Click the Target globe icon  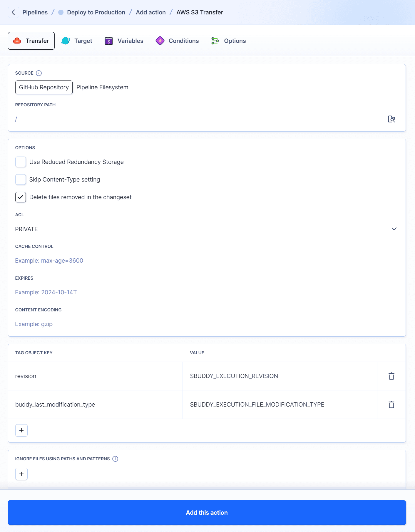pos(65,41)
